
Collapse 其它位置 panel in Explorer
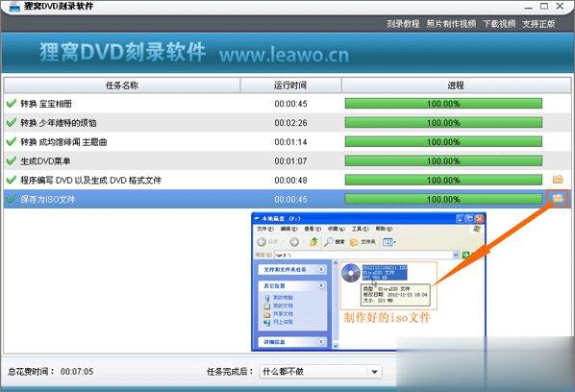[x=321, y=285]
